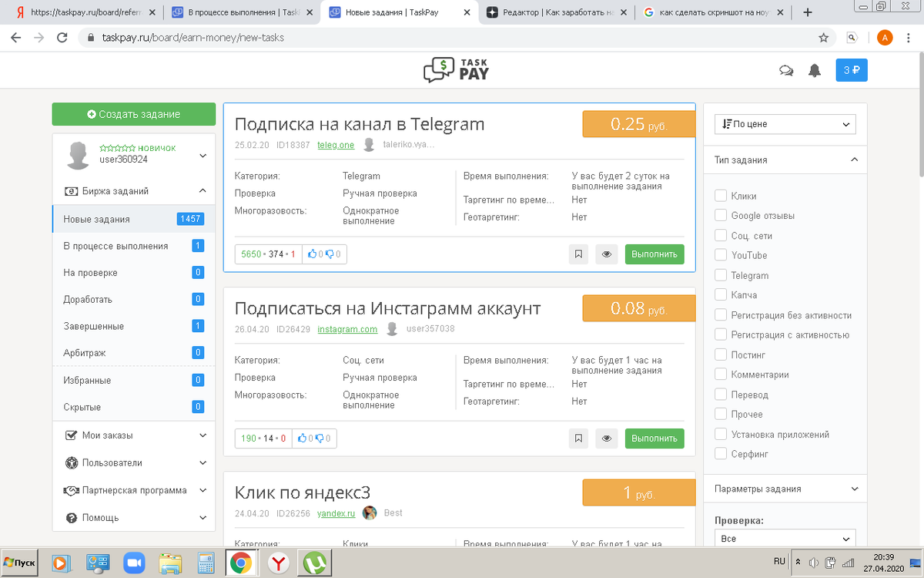The width and height of the screenshot is (924, 578).
Task: Open the По цене sort dropdown
Action: [x=785, y=124]
